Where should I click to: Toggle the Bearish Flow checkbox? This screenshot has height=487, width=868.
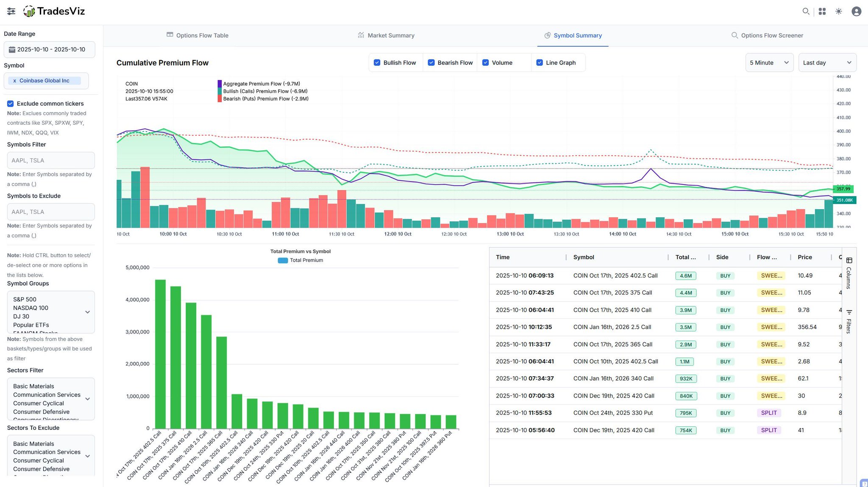tap(431, 63)
